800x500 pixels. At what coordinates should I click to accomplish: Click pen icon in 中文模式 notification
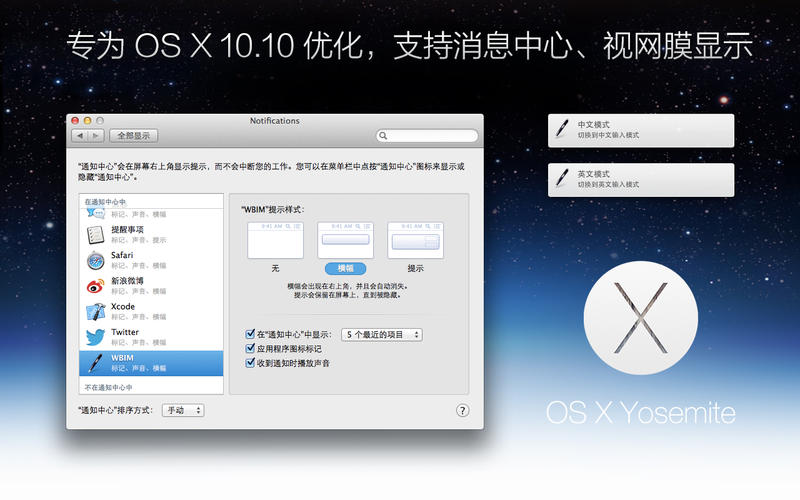click(x=562, y=129)
